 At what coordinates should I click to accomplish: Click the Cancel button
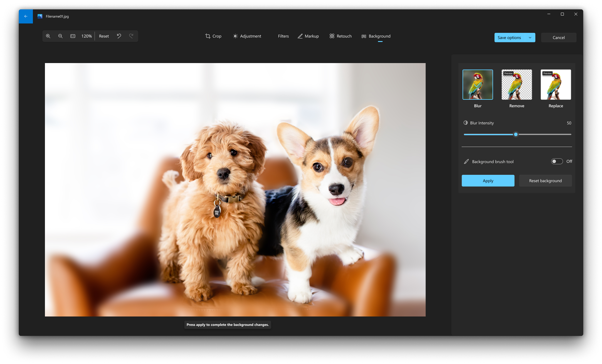coord(558,37)
